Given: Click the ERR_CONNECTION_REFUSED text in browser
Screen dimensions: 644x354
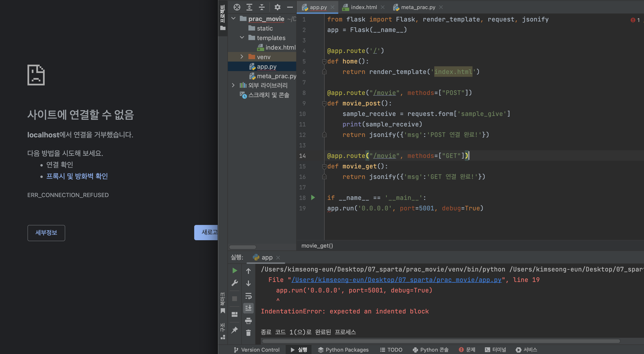Looking at the screenshot, I should coord(68,195).
